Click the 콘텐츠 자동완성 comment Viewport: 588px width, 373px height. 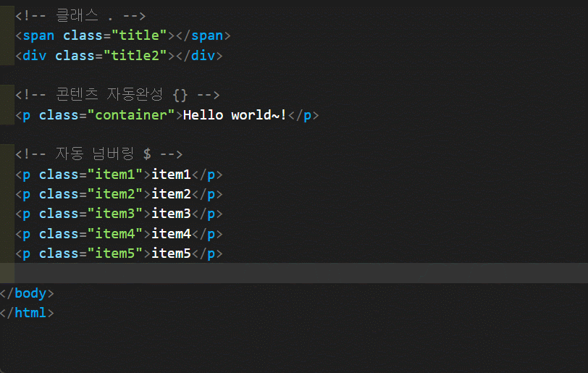(x=117, y=95)
